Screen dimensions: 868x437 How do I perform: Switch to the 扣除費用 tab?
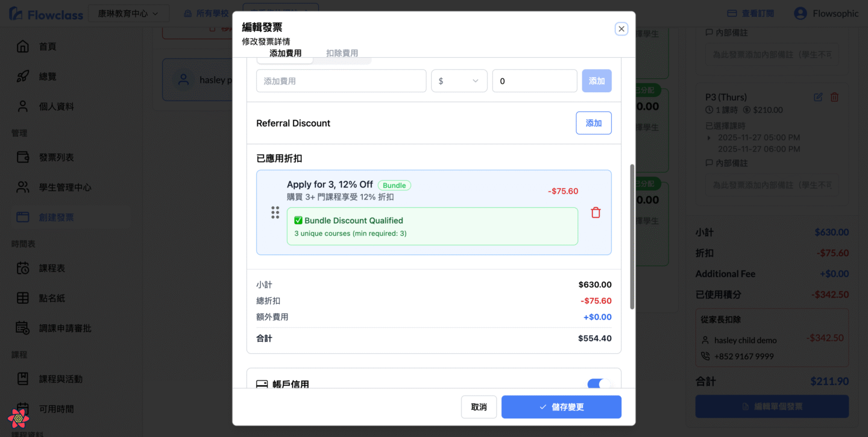coord(342,54)
